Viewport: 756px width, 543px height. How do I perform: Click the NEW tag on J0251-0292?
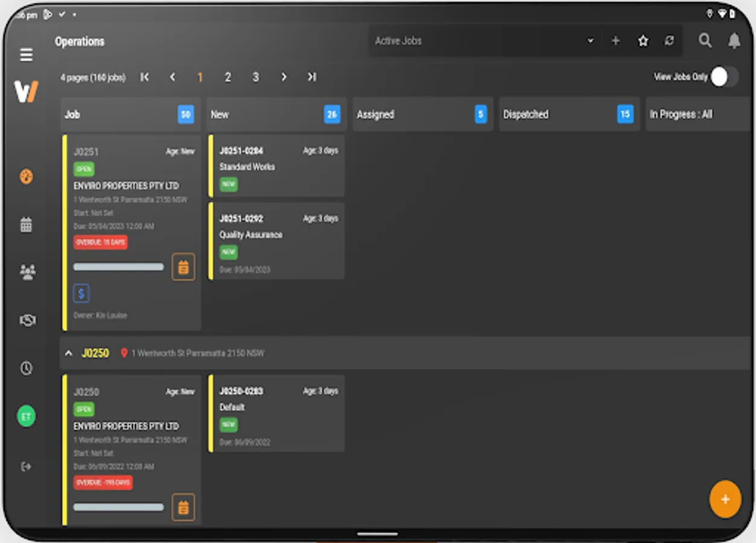pos(228,252)
